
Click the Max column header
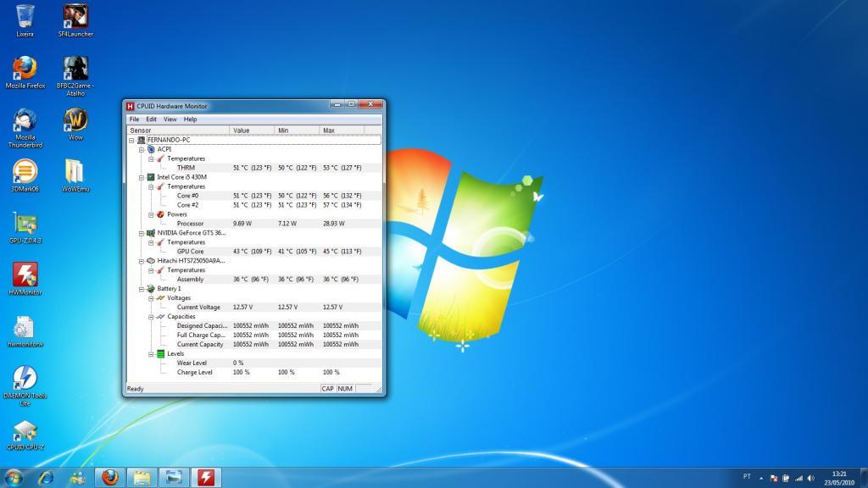point(342,130)
